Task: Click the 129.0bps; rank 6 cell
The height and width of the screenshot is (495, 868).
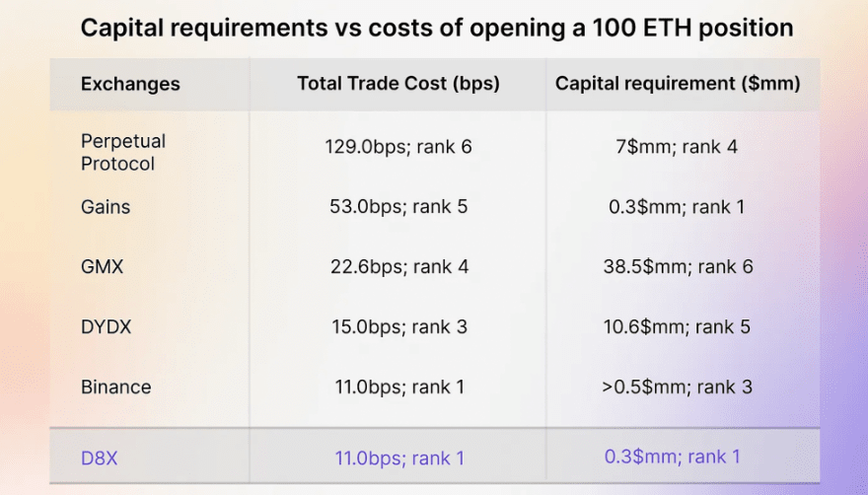Action: click(x=398, y=147)
